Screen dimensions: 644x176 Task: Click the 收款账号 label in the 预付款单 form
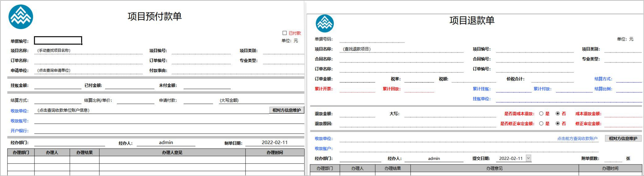20,121
